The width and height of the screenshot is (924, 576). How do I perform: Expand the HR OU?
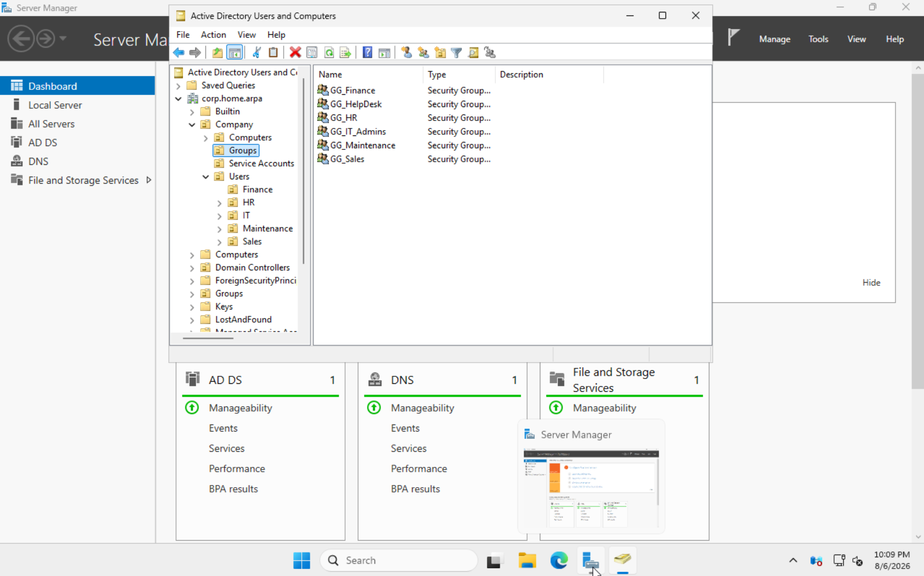coord(219,203)
